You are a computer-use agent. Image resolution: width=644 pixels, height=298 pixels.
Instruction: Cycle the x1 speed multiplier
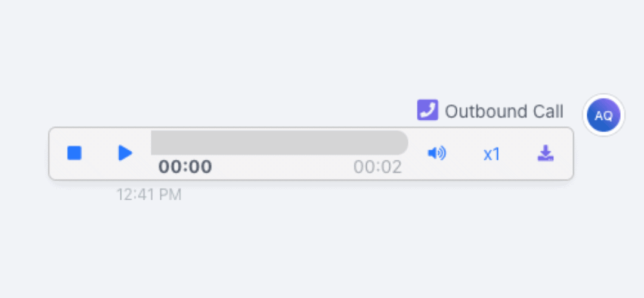[491, 154]
